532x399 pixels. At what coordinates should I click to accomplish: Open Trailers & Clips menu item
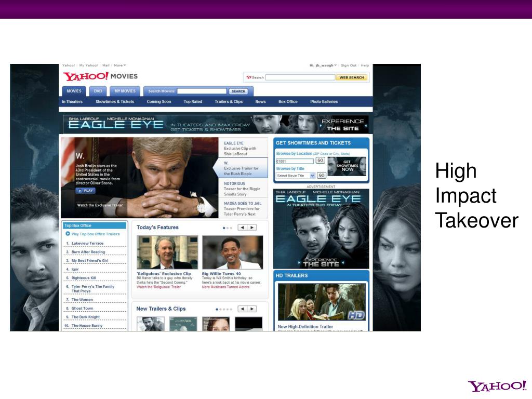tap(229, 101)
